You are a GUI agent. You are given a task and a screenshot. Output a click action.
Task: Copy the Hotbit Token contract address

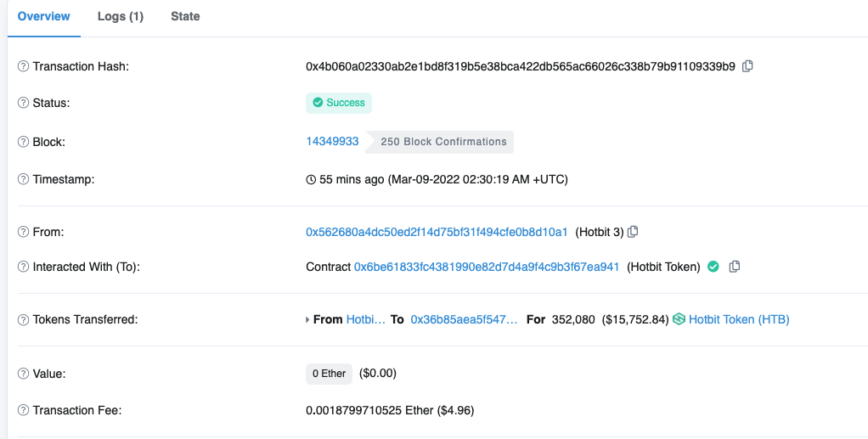tap(735, 267)
